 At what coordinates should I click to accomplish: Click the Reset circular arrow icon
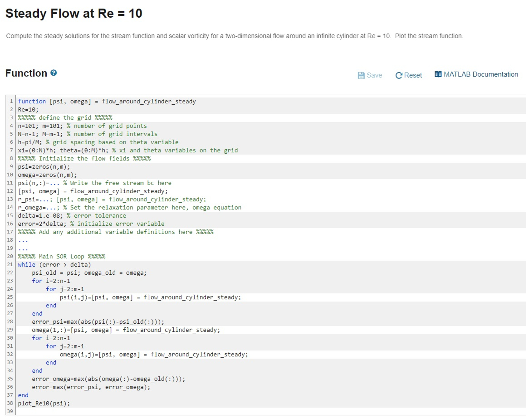click(398, 75)
